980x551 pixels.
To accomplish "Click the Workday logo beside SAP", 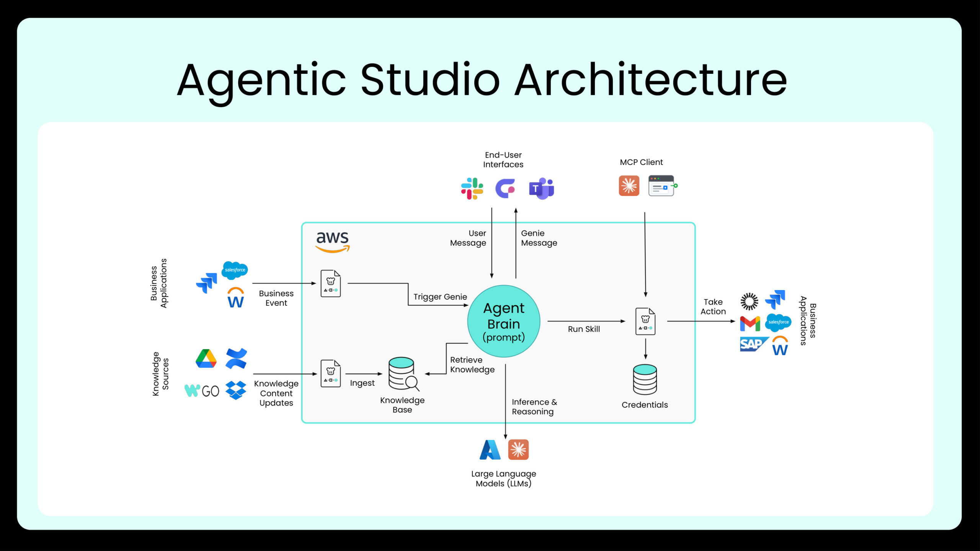I will [x=780, y=346].
